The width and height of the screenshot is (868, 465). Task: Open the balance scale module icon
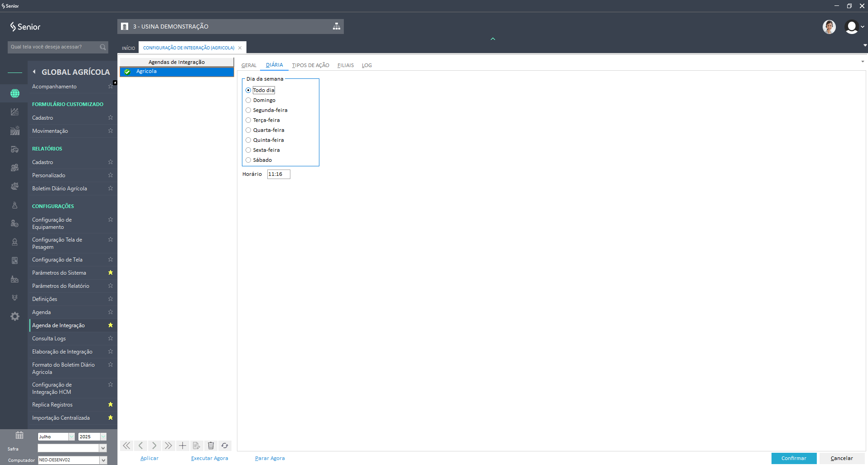15,186
